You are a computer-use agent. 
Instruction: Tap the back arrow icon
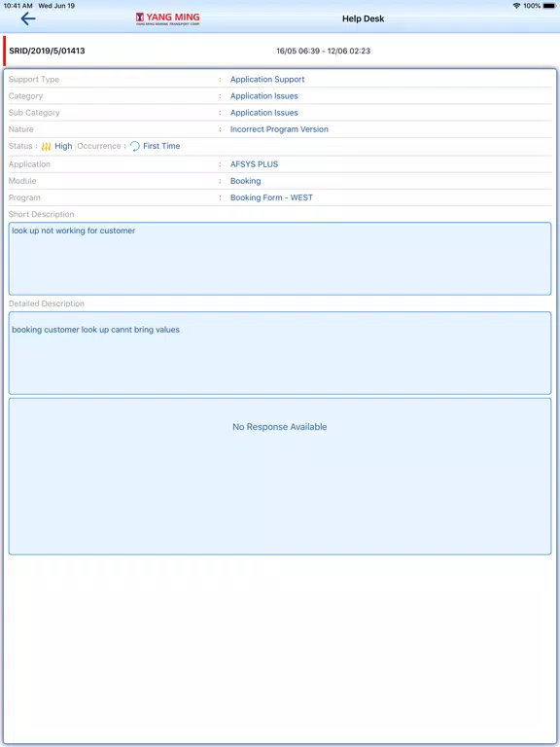coord(28,18)
